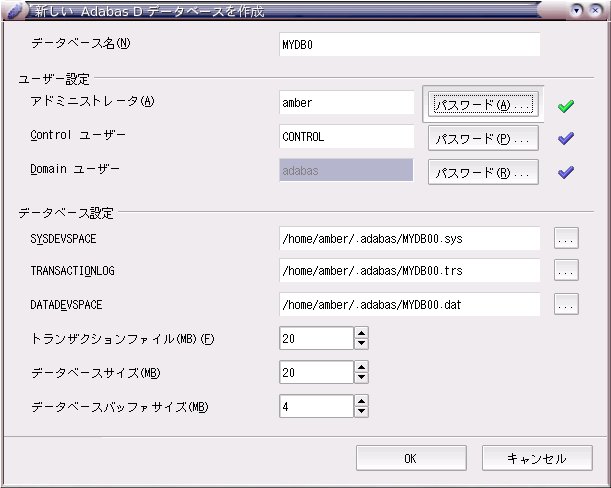This screenshot has height=488, width=611.
Task: Decrease transaction file size (MB)
Action: click(x=362, y=344)
